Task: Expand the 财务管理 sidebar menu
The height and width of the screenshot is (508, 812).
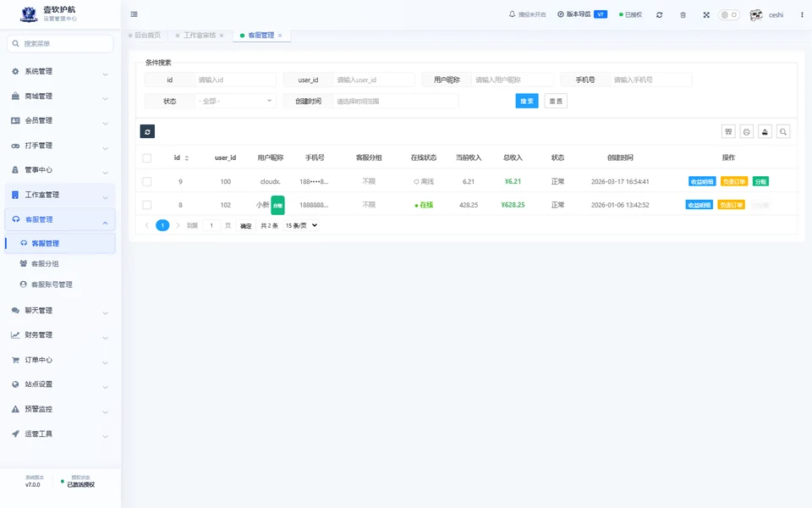Action: coord(60,335)
